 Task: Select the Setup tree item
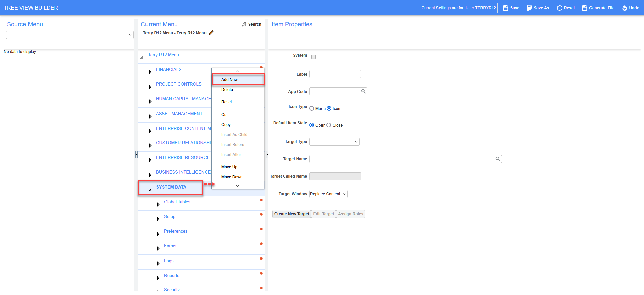coord(170,216)
